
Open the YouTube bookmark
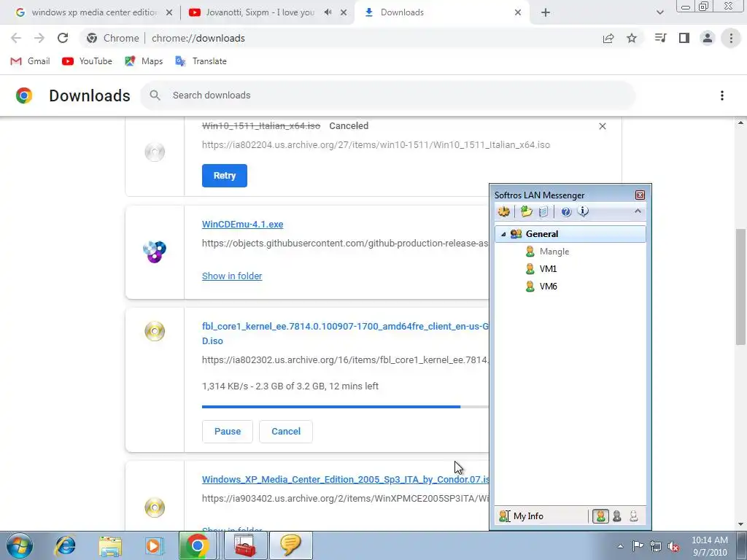88,61
